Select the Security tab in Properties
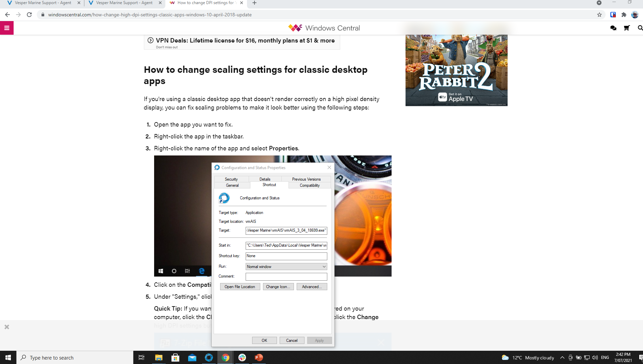Viewport: 643px width, 364px height. point(231,179)
